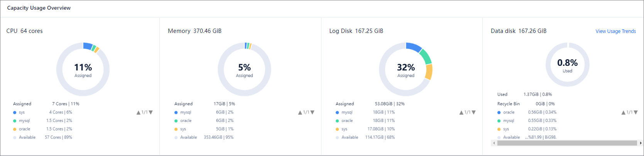Click the previous-page arrow in Data disk legend
This screenshot has width=644, height=156.
point(624,113)
